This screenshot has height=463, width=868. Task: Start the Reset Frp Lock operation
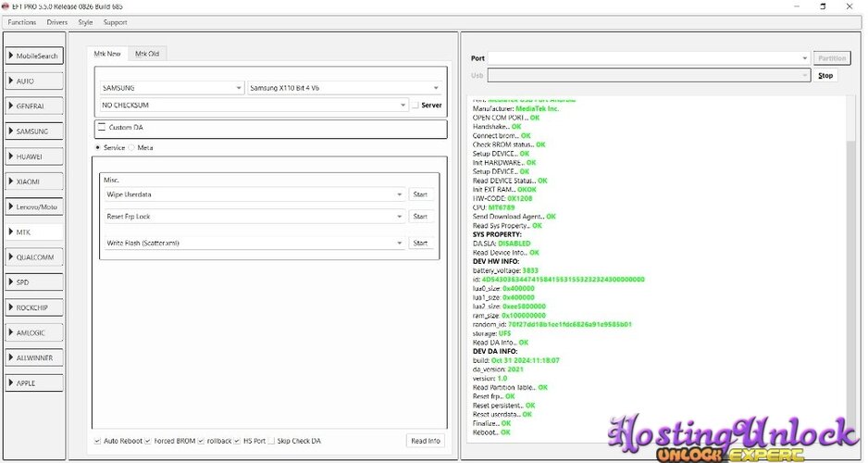click(x=420, y=217)
